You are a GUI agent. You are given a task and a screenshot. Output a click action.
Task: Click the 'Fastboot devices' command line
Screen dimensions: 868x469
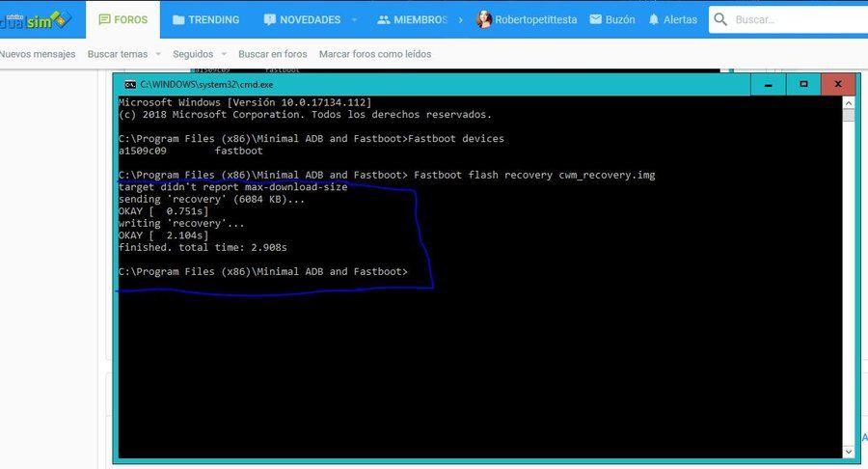pyautogui.click(x=312, y=138)
